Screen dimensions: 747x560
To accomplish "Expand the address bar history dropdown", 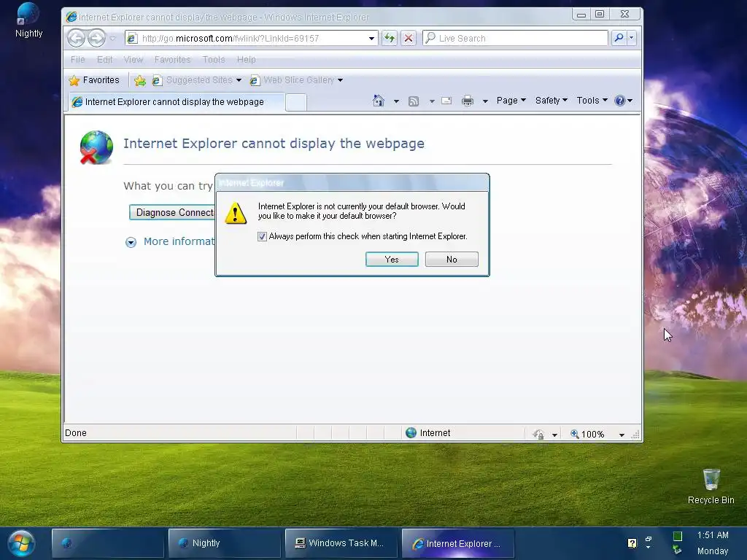I will pos(371,38).
